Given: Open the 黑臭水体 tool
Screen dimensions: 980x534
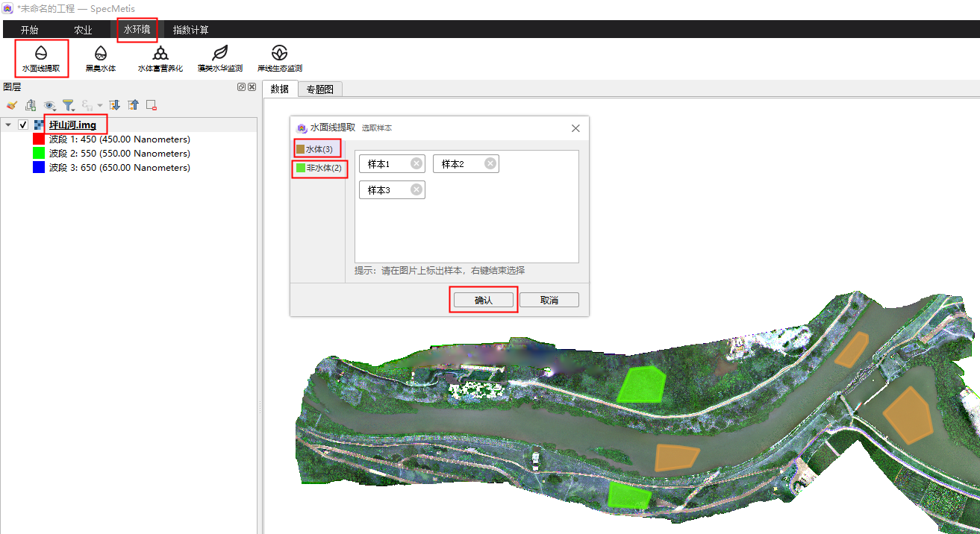Looking at the screenshot, I should point(101,58).
